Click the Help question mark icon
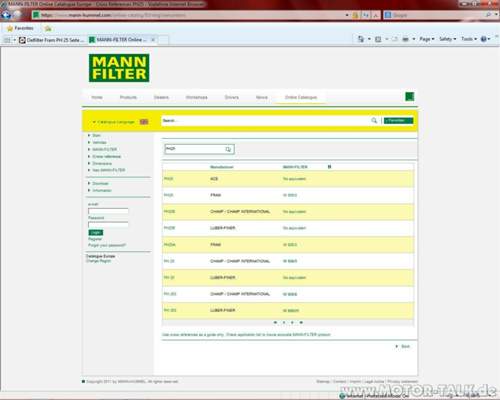500x400 pixels. [483, 39]
